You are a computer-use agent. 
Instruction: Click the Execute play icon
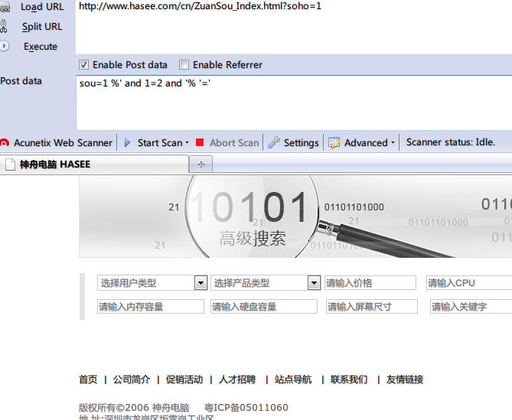(x=5, y=46)
